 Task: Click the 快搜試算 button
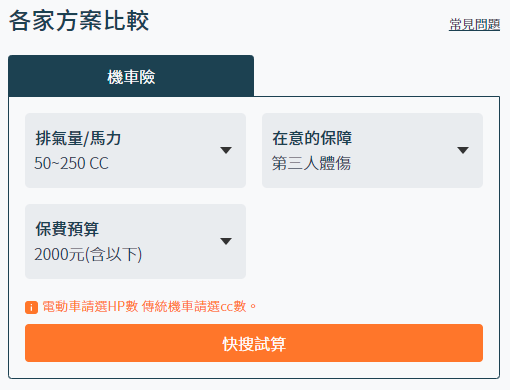[x=254, y=343]
